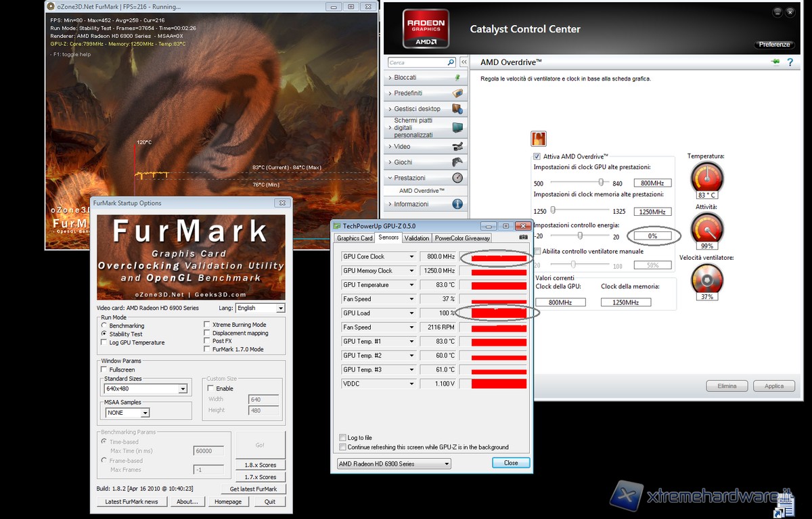Click the Temperatura gauge dial
The width and height of the screenshot is (812, 519).
(707, 177)
